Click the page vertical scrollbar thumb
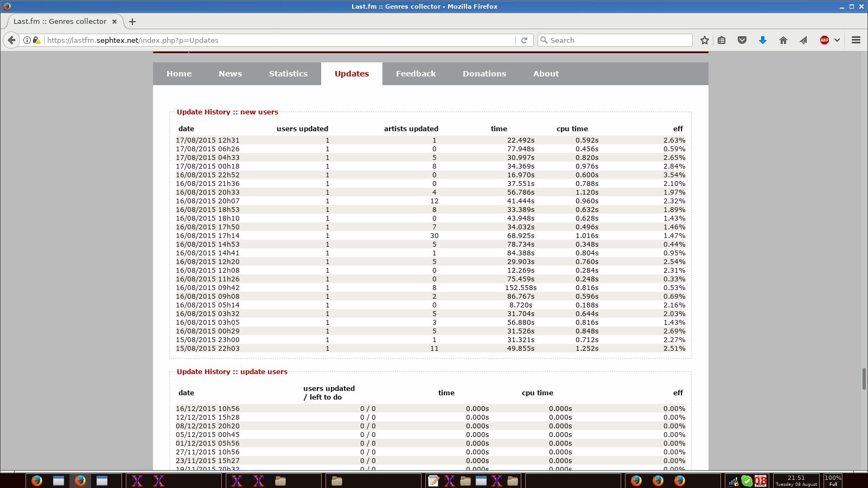This screenshot has height=488, width=868. (864, 378)
